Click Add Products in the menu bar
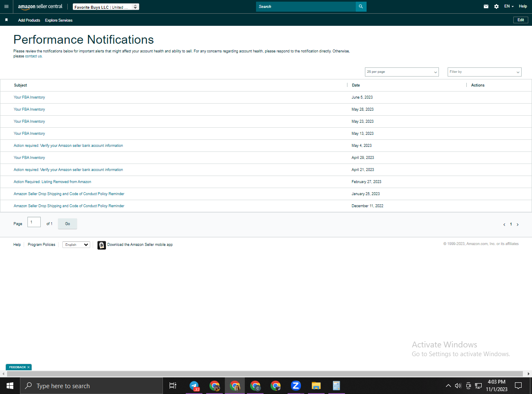Viewport: 532px width, 394px height. coord(29,20)
